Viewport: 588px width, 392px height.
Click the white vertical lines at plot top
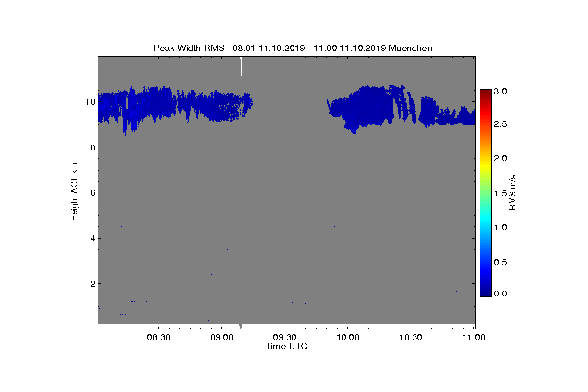(x=241, y=66)
